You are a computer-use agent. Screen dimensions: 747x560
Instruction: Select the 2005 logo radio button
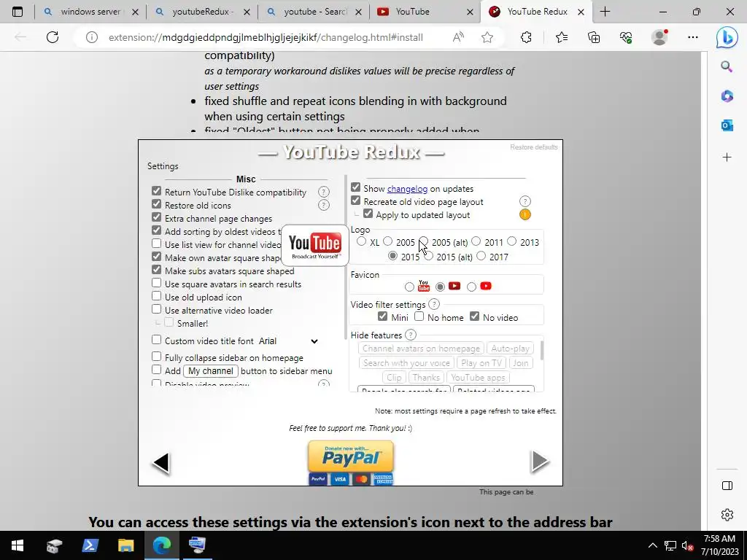tap(388, 241)
